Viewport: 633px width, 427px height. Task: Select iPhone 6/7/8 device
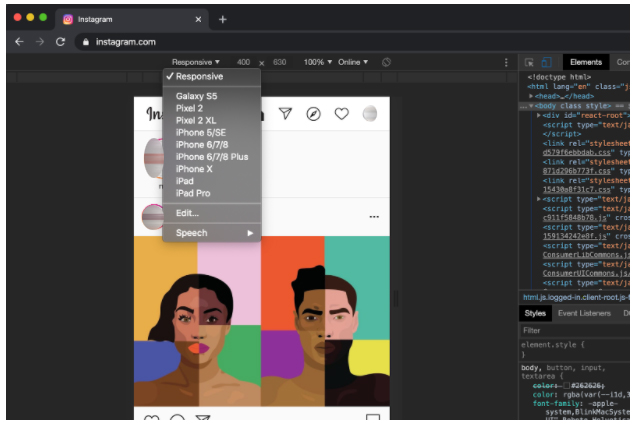212,144
